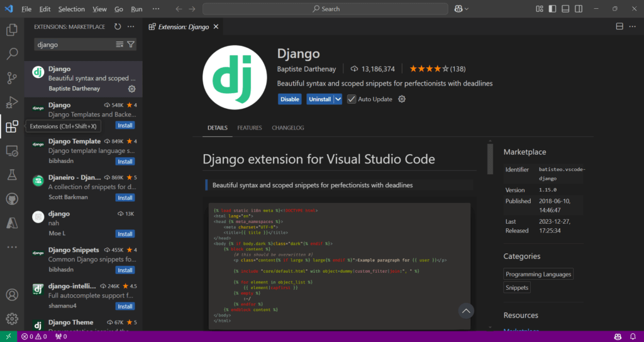This screenshot has height=342, width=644.
Task: Open the Accounts menu icon
Action: tap(12, 295)
